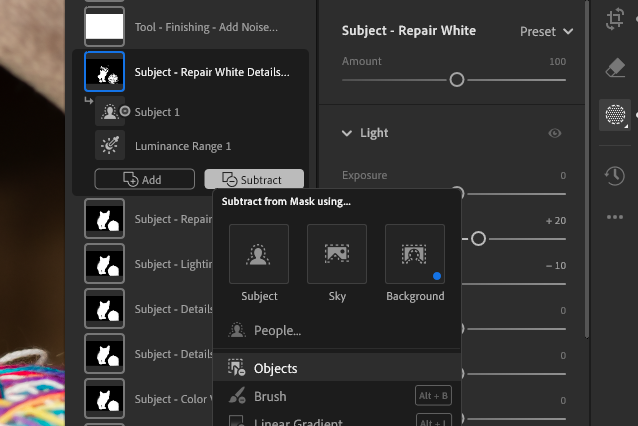Open the Masking tool icon

(614, 115)
